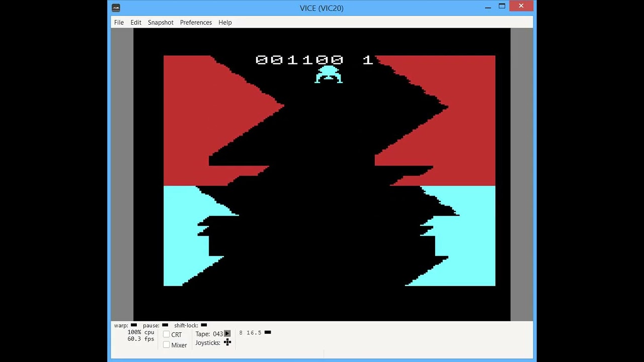Open the Help menu
This screenshot has width=644, height=362.
tap(225, 23)
